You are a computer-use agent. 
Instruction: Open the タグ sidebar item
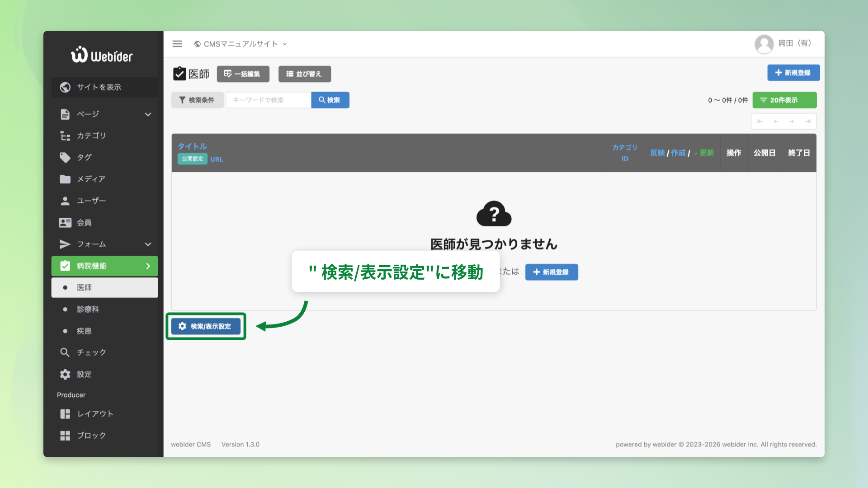85,157
